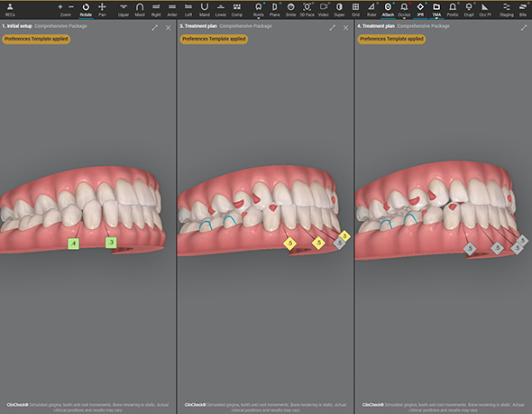Viewport: 532px width, 414px height.
Task: Open the TMA tool
Action: 436,10
